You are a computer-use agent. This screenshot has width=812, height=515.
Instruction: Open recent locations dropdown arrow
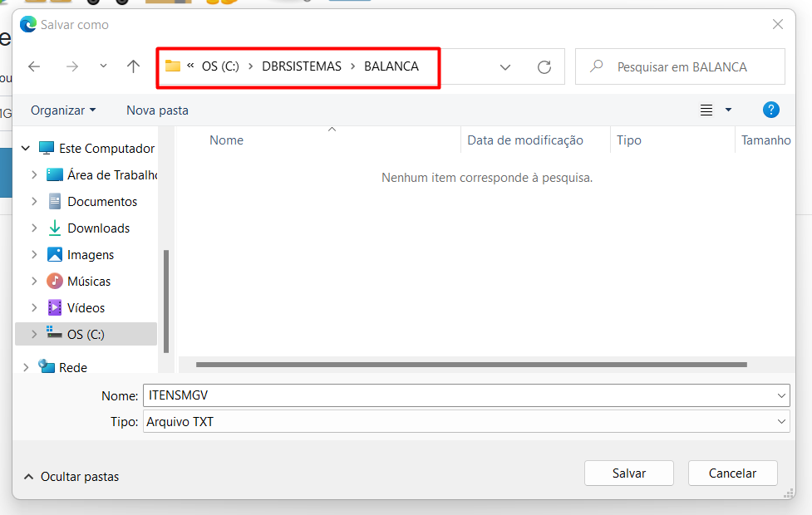103,67
